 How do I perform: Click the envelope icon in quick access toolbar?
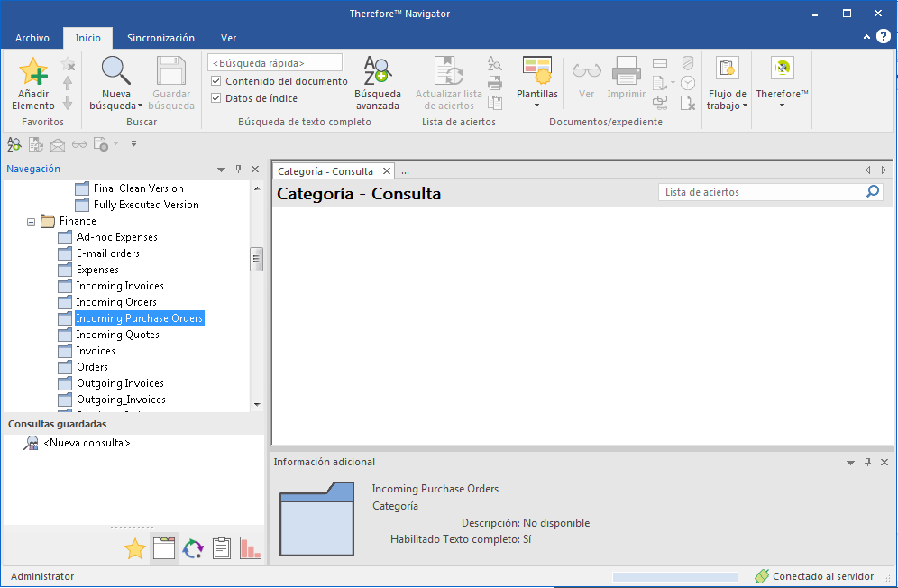(x=58, y=144)
